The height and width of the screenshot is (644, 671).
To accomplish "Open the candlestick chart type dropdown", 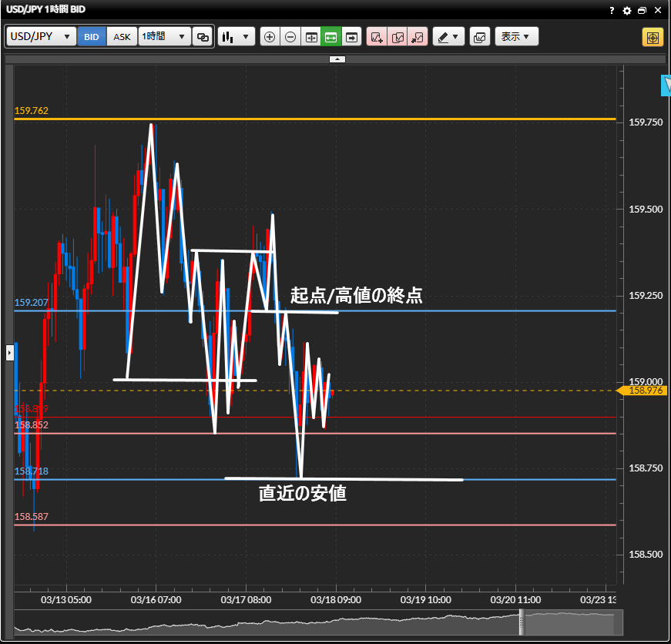I will tap(236, 36).
